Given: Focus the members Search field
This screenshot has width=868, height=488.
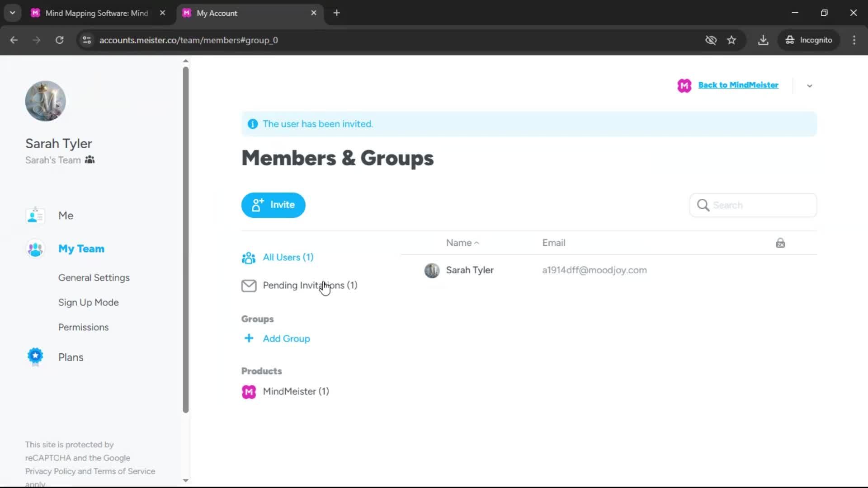Looking at the screenshot, I should 753,205.
